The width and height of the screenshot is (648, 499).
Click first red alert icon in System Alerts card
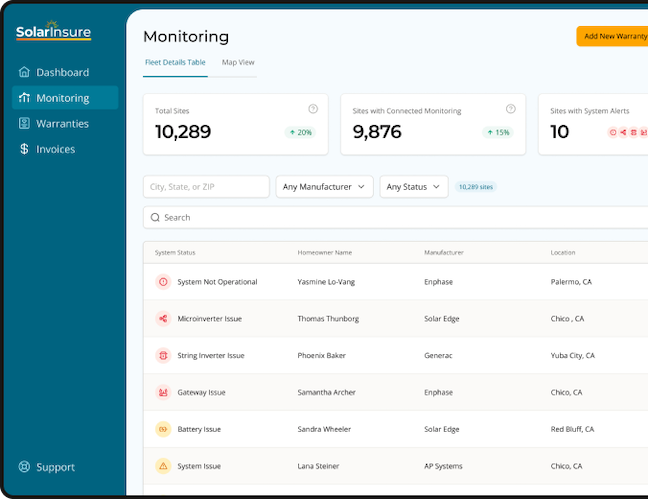click(x=613, y=132)
